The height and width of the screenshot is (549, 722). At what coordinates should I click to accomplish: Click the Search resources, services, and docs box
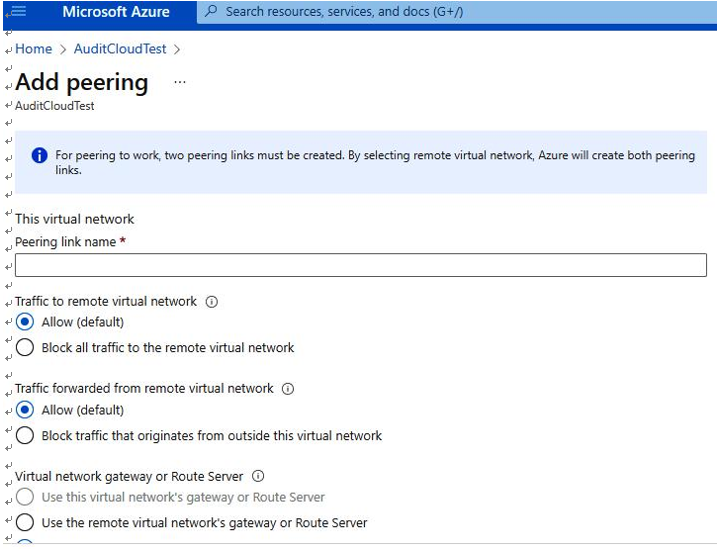[x=457, y=12]
